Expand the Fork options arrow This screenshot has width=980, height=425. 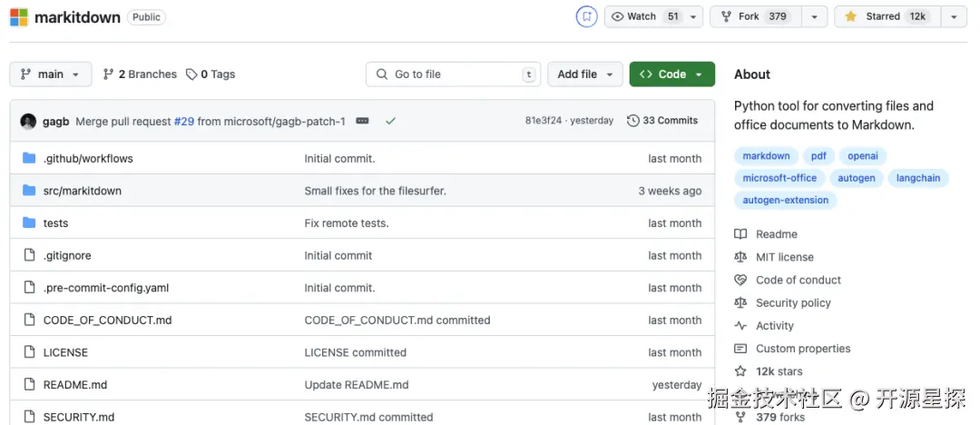tap(814, 16)
